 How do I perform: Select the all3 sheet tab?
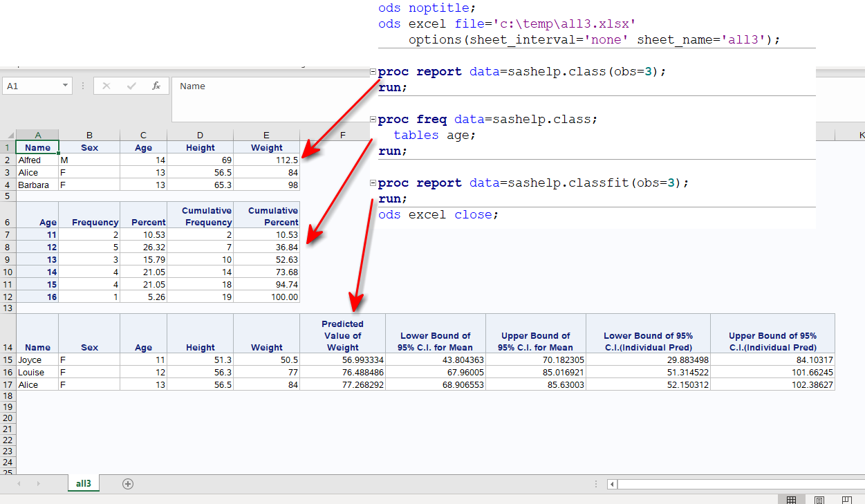(84, 484)
